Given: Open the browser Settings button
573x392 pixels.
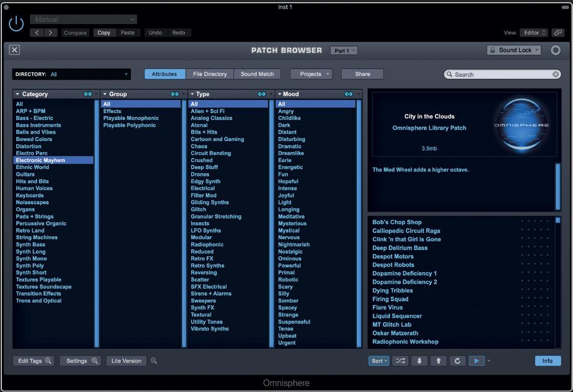Looking at the screenshot, I should click(81, 361).
